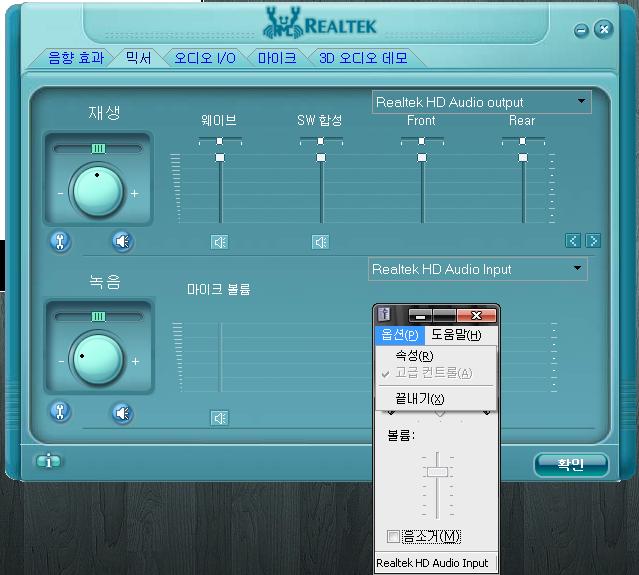Minimize the small volume control window
This screenshot has width=639, height=575.
pos(420,316)
